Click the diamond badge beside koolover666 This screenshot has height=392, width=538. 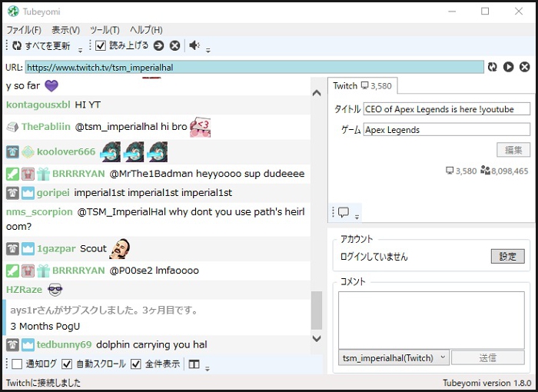click(28, 151)
